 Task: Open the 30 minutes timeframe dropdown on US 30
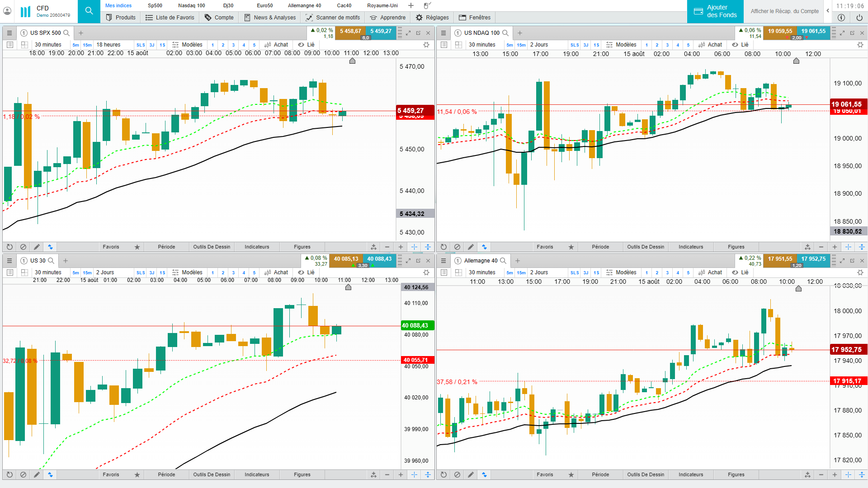tap(48, 272)
